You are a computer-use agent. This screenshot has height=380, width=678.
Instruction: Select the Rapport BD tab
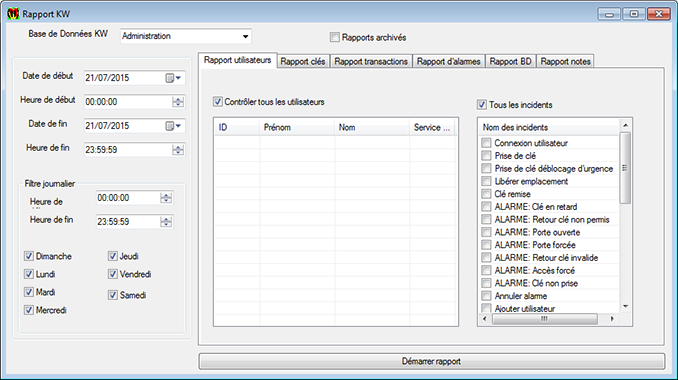click(x=510, y=61)
